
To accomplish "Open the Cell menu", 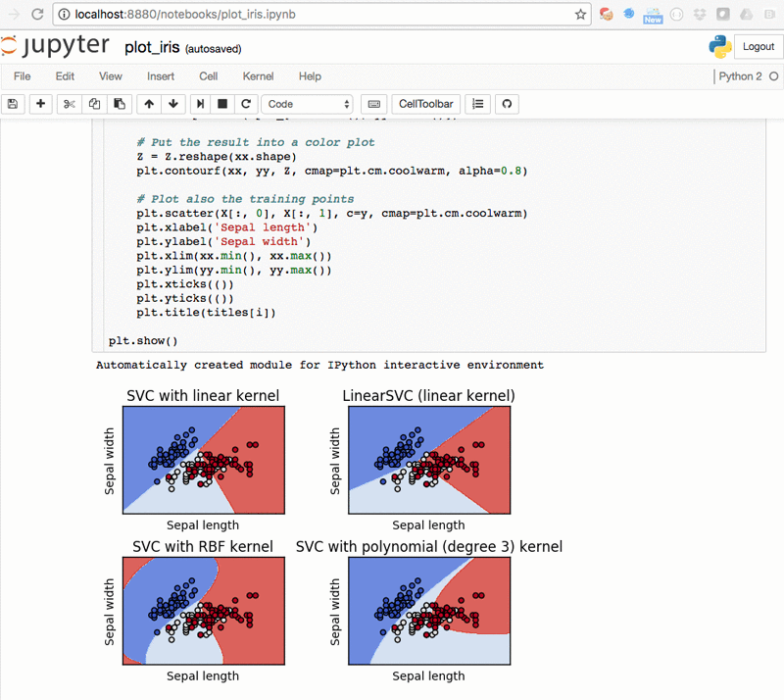I will click(208, 76).
